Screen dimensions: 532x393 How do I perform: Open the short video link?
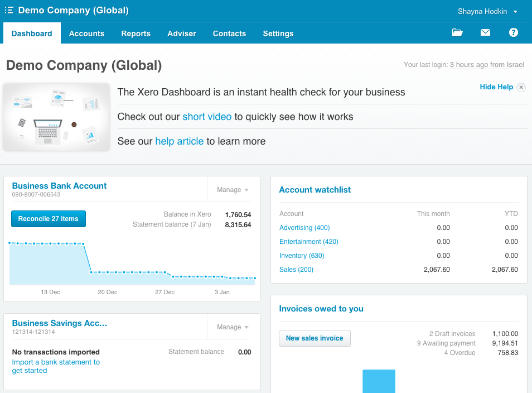click(x=207, y=117)
